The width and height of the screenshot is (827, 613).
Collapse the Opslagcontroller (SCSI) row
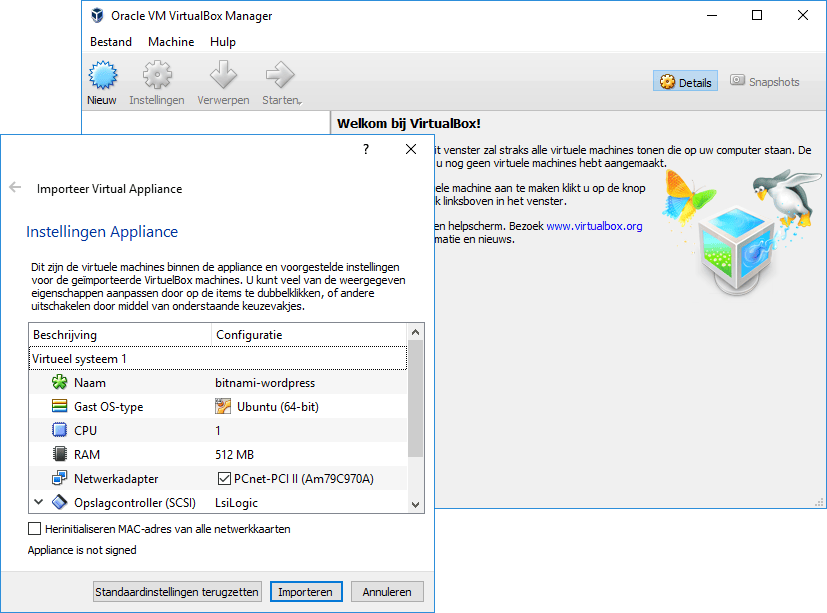coord(39,502)
